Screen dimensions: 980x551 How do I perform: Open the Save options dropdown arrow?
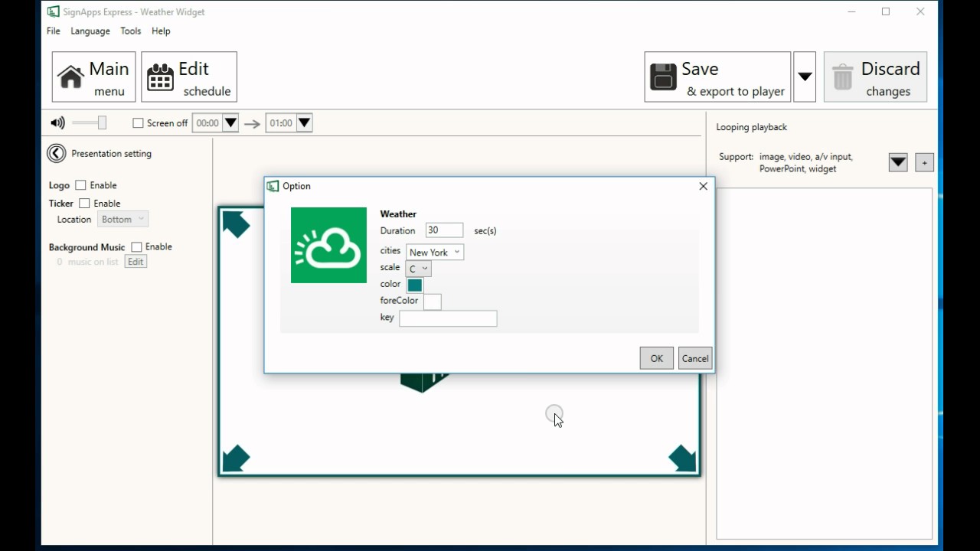(x=805, y=77)
